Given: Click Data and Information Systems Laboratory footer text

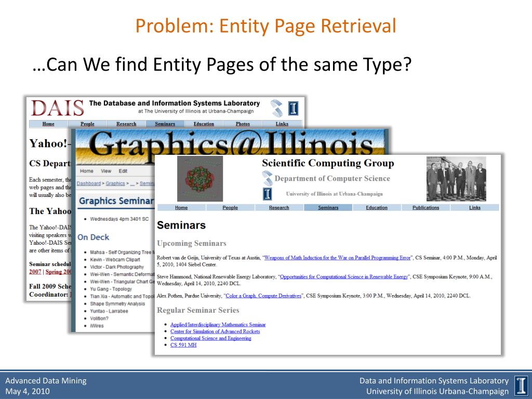Looking at the screenshot, I should (434, 381).
